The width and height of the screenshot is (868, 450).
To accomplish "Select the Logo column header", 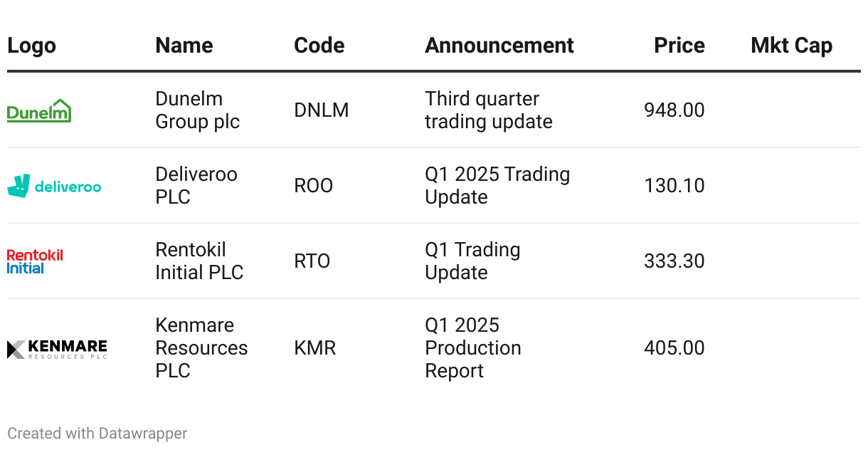I will (x=32, y=46).
